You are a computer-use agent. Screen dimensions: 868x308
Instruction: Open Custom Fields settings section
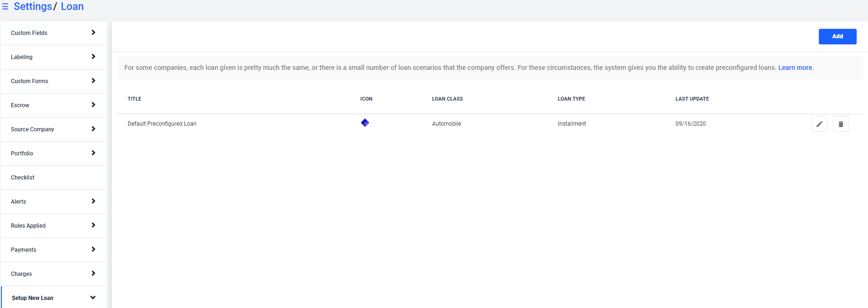click(x=54, y=33)
